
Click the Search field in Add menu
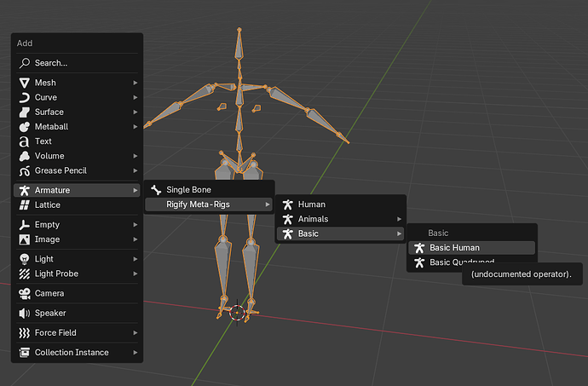click(x=77, y=63)
